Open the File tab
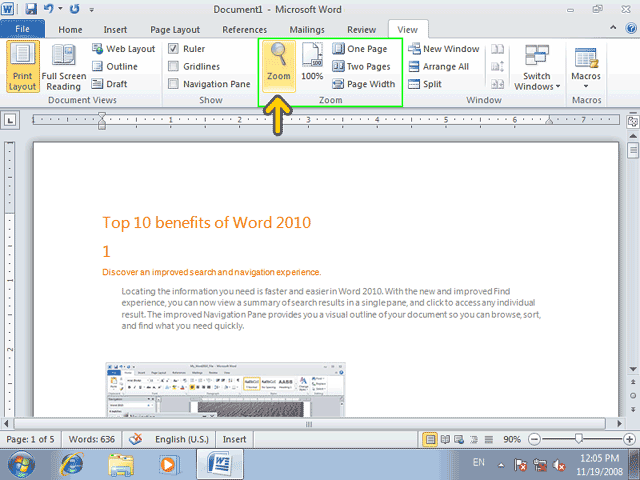The width and height of the screenshot is (640, 480). pyautogui.click(x=22, y=29)
